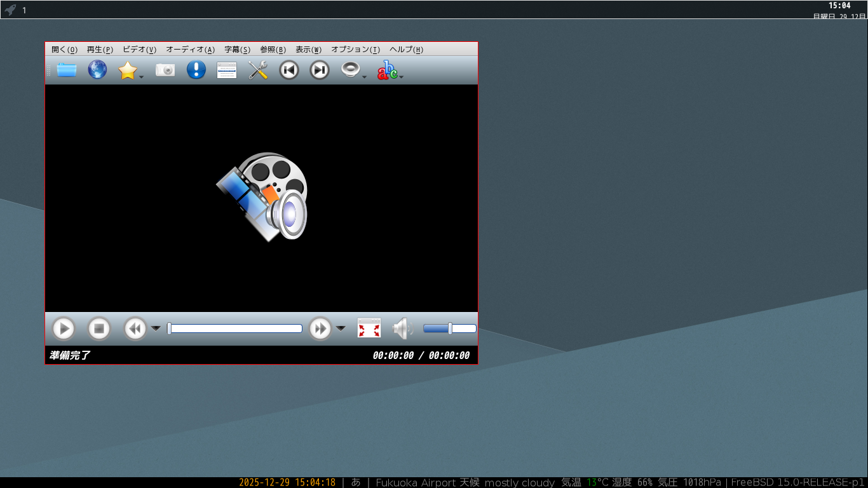
Task: Start playback with the play button
Action: 63,329
